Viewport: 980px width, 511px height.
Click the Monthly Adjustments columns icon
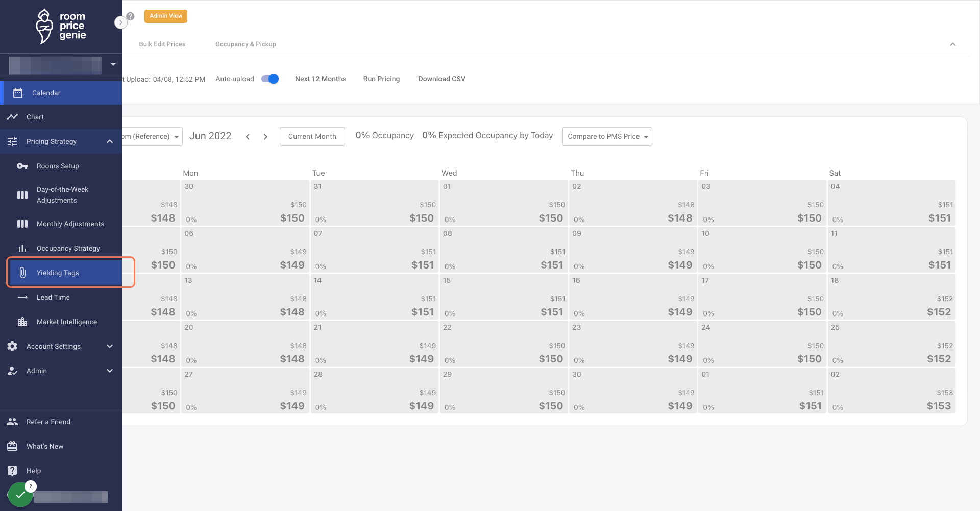pos(22,224)
